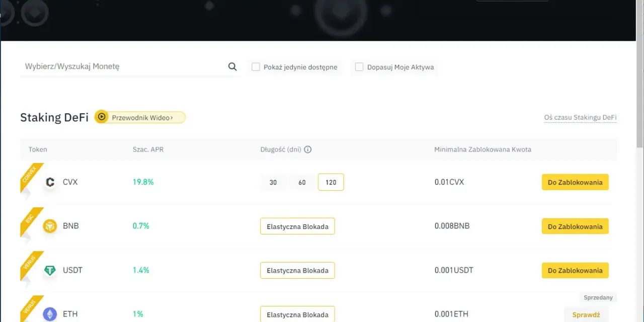Click the search magnifier icon
The width and height of the screenshot is (644, 322).
[x=232, y=66]
